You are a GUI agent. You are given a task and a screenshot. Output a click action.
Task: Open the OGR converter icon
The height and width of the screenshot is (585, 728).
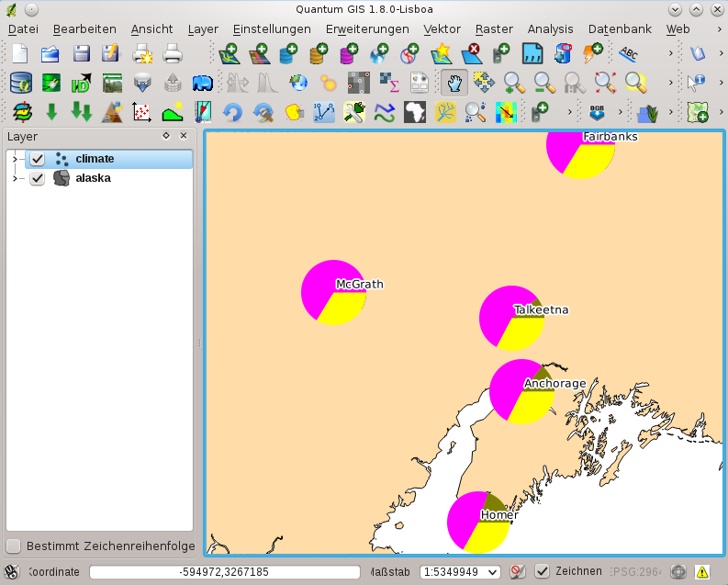[597, 112]
